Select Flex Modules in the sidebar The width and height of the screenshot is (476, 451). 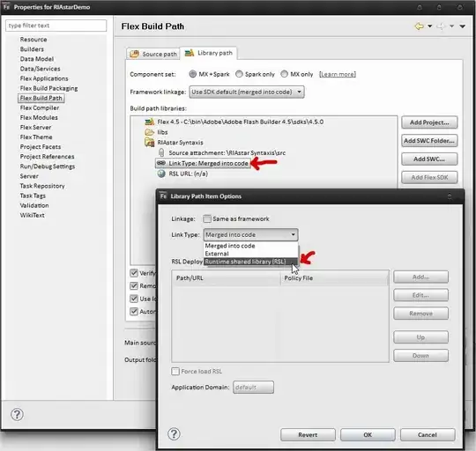point(39,118)
